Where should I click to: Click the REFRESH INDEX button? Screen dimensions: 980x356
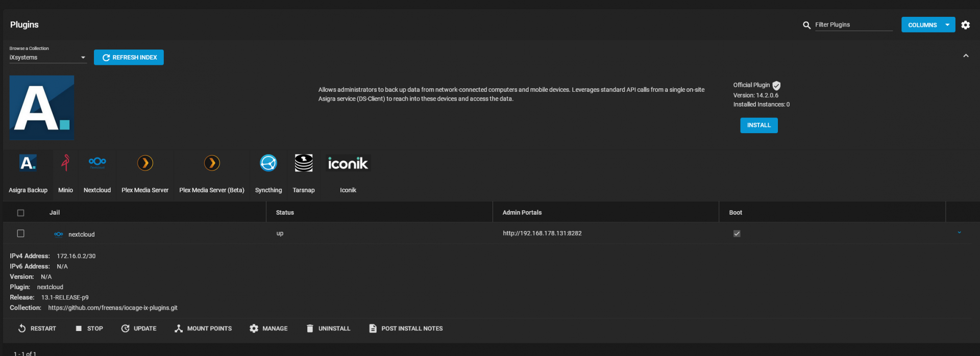pos(129,57)
